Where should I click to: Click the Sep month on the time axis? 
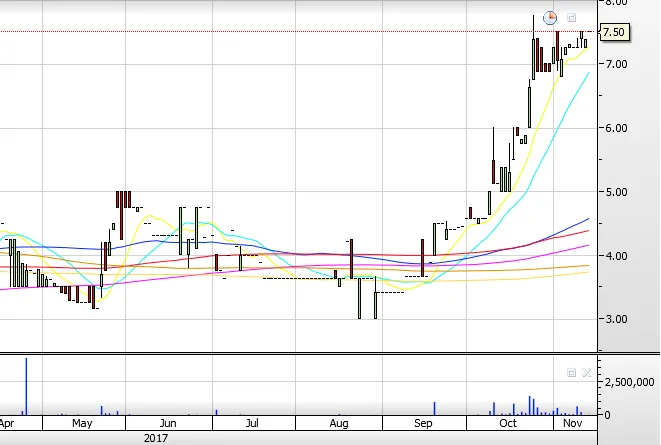pos(423,423)
